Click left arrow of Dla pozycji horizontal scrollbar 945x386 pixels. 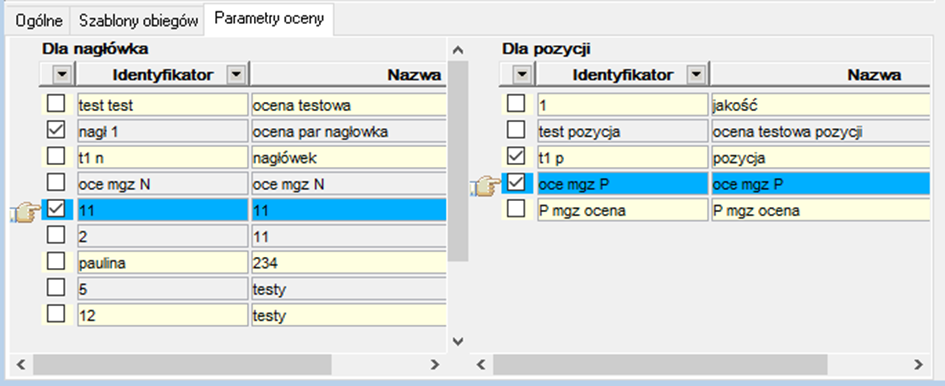coord(481,364)
